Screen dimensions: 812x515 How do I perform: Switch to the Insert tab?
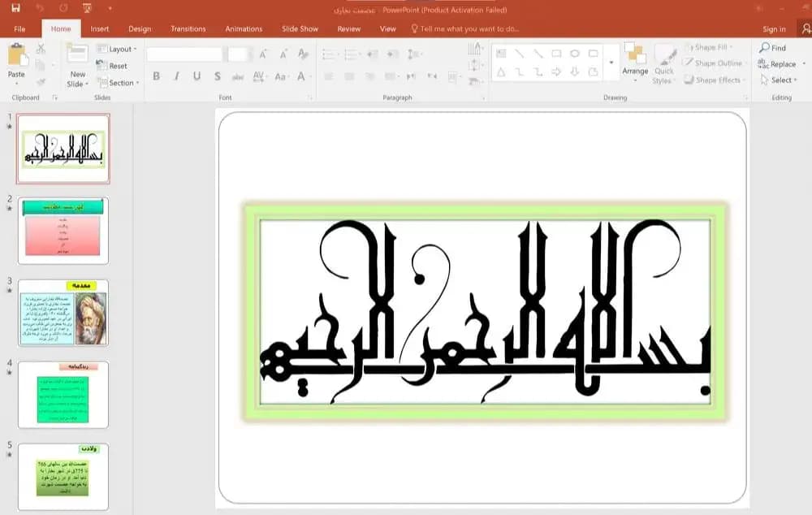99,29
